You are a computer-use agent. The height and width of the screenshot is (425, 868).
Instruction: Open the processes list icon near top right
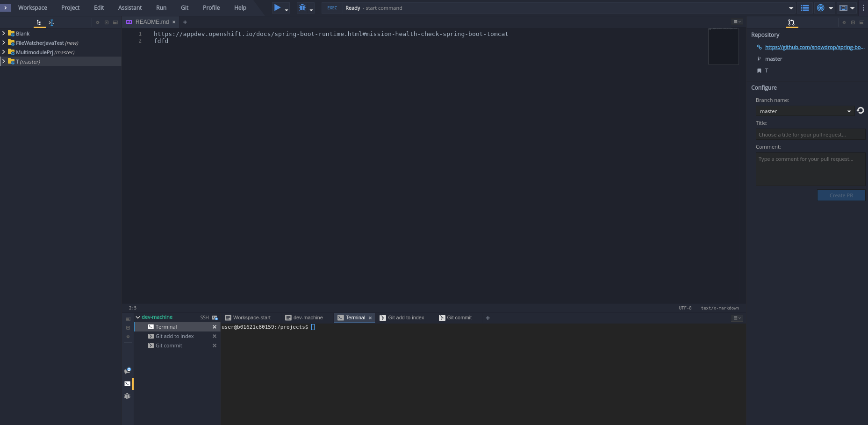(804, 7)
